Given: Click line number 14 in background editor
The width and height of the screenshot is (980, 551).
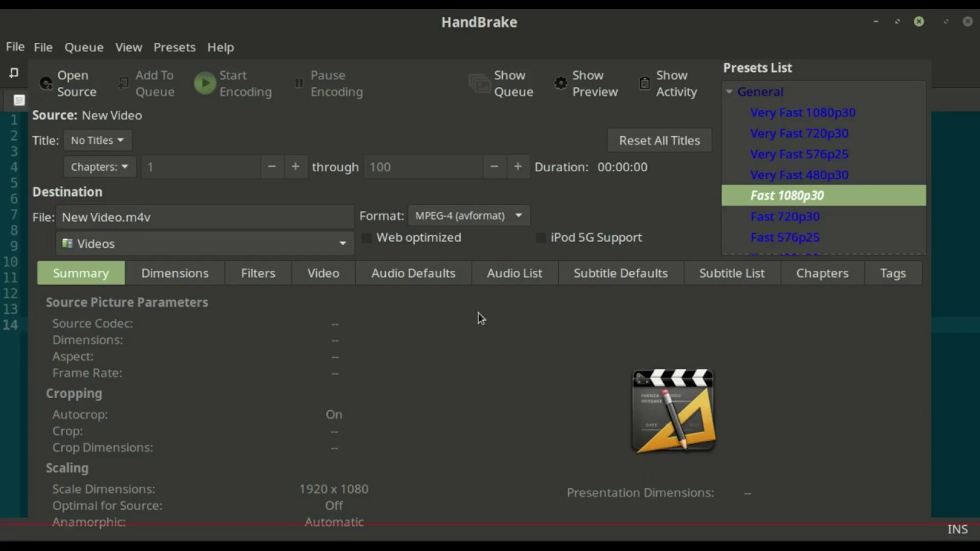Looking at the screenshot, I should click(10, 324).
